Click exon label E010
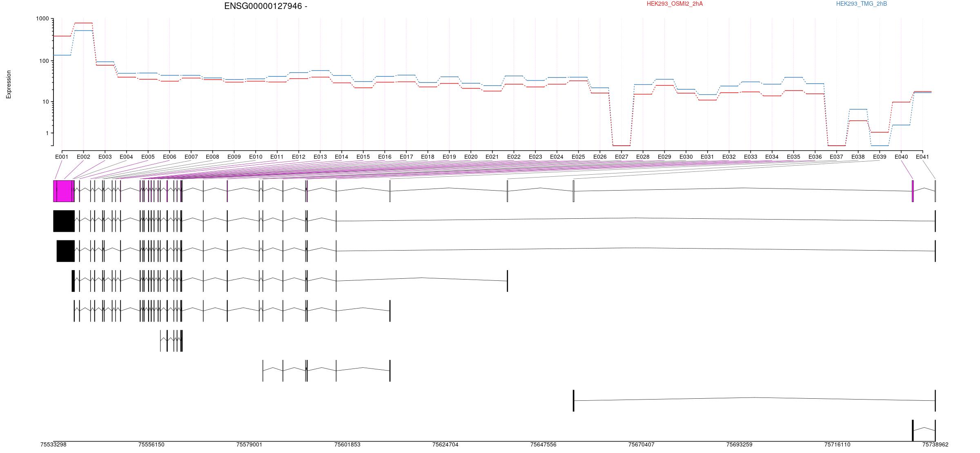980x453 pixels. click(x=256, y=157)
